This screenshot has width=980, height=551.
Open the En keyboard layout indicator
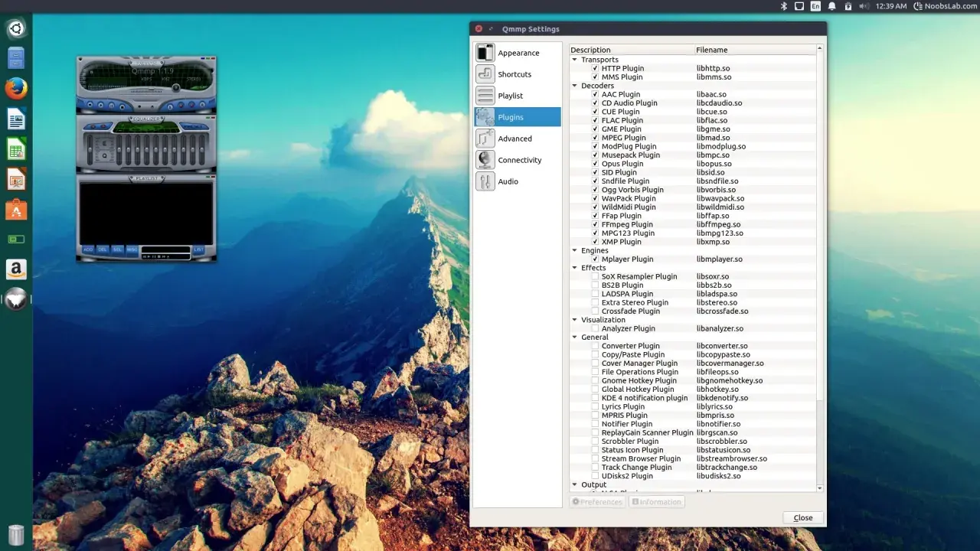point(815,6)
